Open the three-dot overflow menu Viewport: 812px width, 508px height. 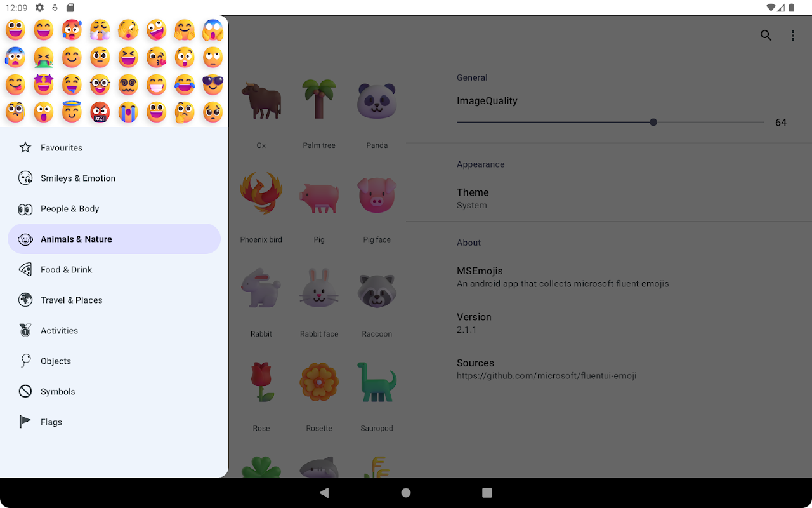792,36
